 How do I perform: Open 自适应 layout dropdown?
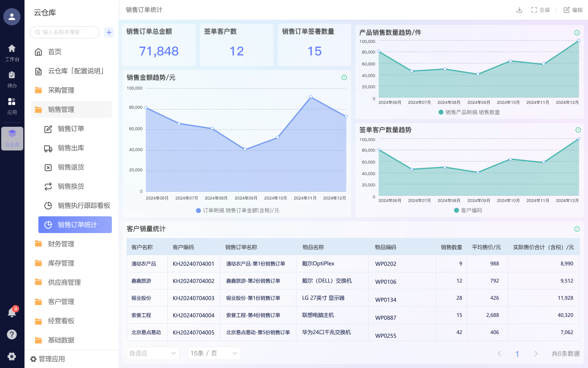click(x=153, y=353)
